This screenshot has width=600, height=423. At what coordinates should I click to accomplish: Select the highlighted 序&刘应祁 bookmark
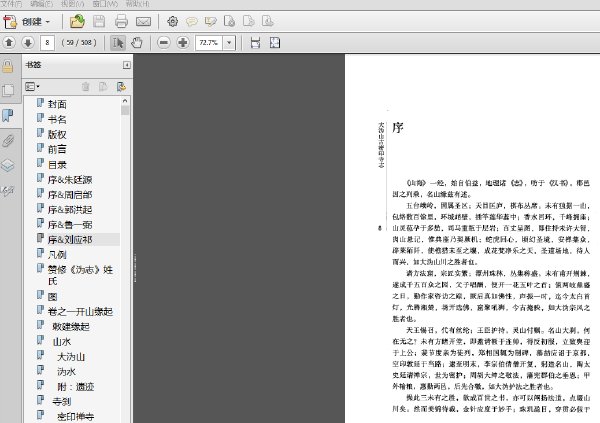(x=70, y=240)
